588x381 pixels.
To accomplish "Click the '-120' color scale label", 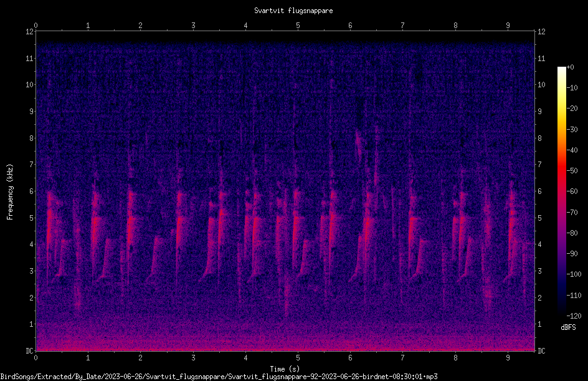I will tap(574, 316).
